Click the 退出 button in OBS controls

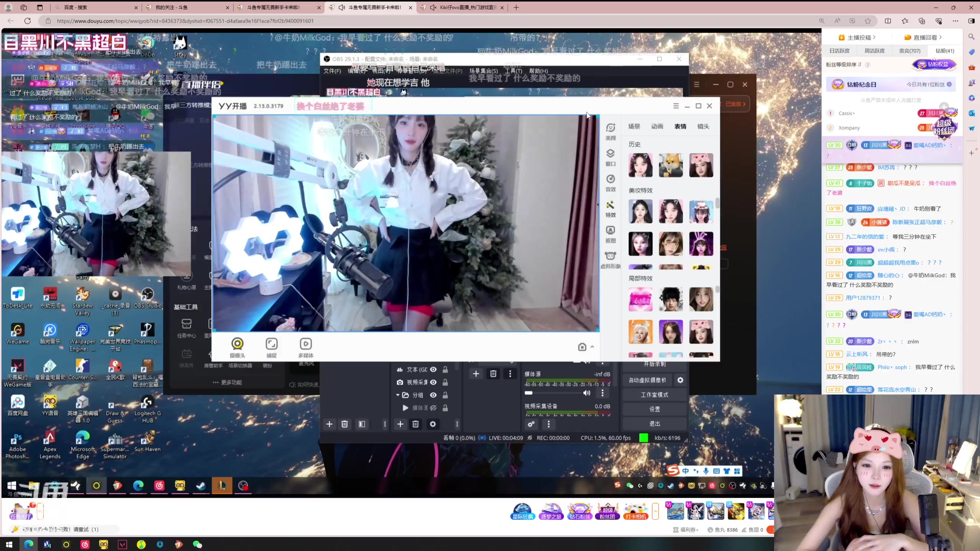(x=655, y=424)
